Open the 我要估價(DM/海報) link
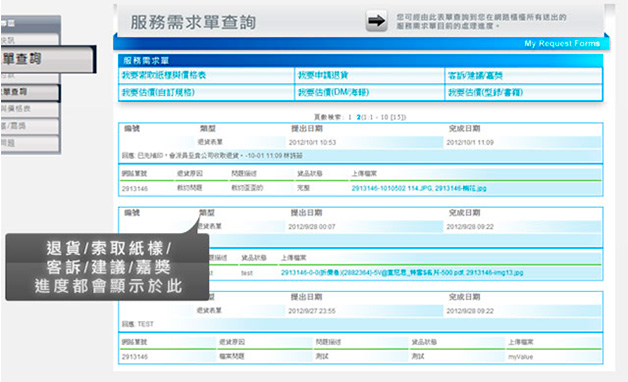The height and width of the screenshot is (382, 628). pyautogui.click(x=333, y=92)
